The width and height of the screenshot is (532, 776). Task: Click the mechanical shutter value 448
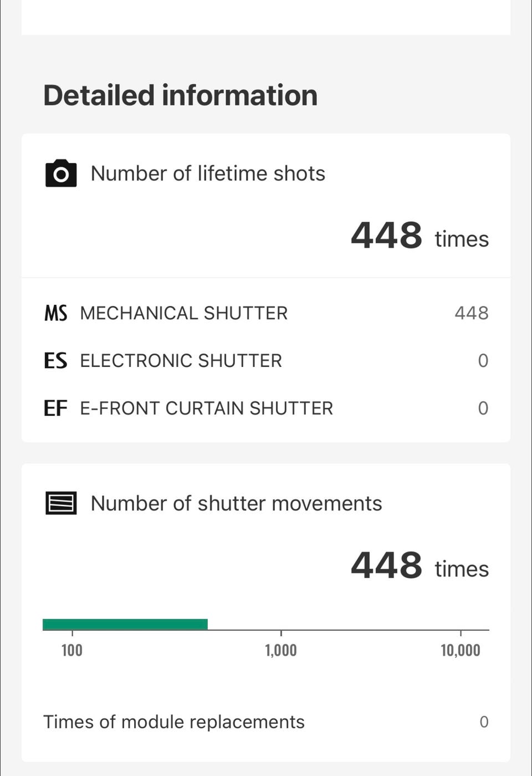[472, 313]
